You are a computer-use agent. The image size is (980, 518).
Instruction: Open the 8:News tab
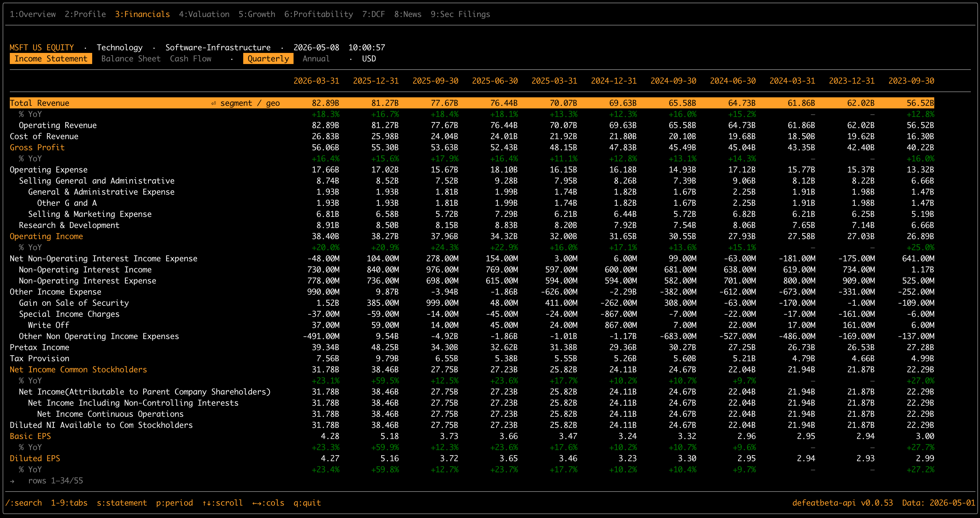(x=408, y=14)
